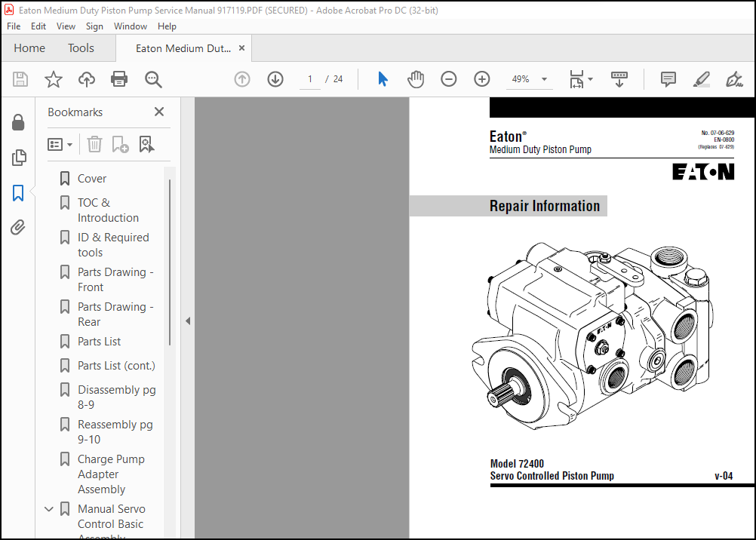Switch to the Tools tab
The height and width of the screenshot is (540, 756).
tap(81, 48)
